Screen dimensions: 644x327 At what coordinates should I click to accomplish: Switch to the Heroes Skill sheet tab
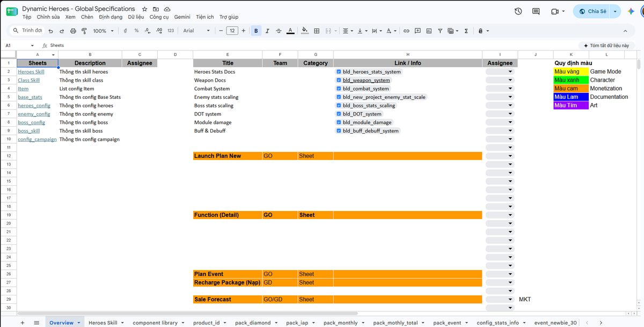pyautogui.click(x=103, y=323)
